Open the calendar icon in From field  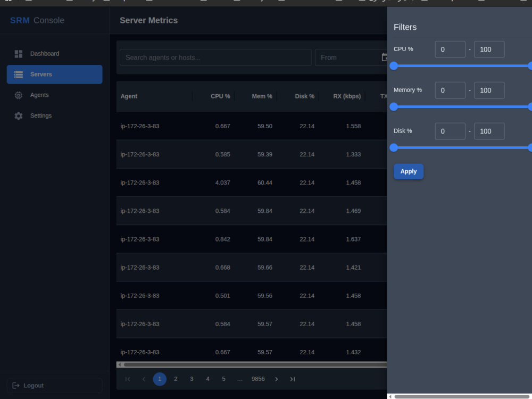click(x=385, y=57)
